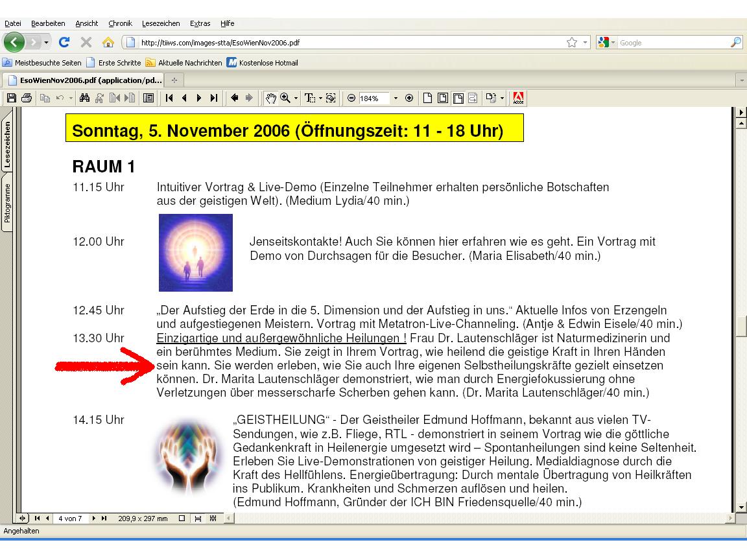Bookmark this page with the star
The width and height of the screenshot is (747, 560).
pos(571,43)
